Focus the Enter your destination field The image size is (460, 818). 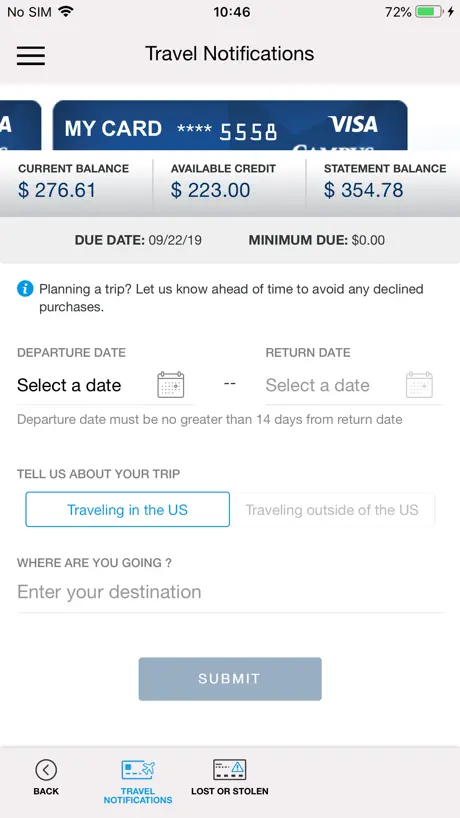[230, 592]
